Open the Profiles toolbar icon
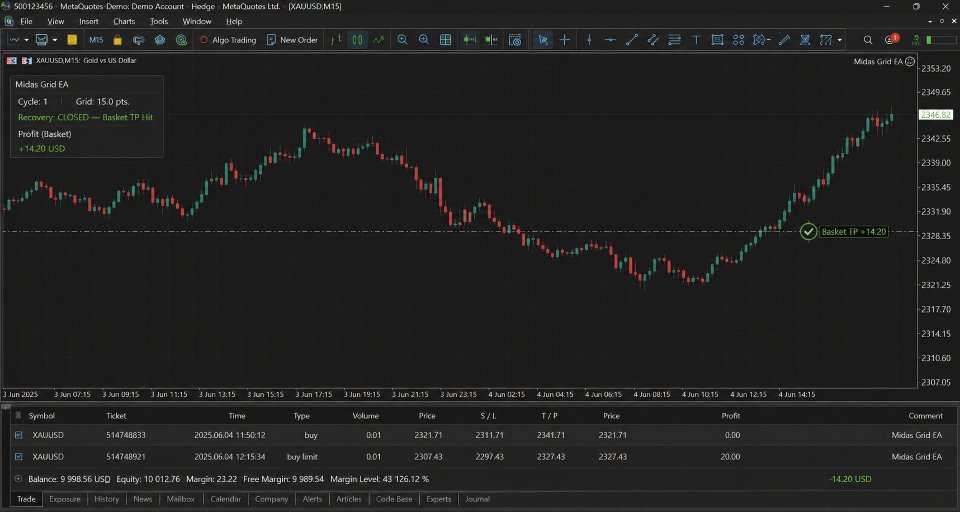The height and width of the screenshot is (512, 960). [42, 40]
